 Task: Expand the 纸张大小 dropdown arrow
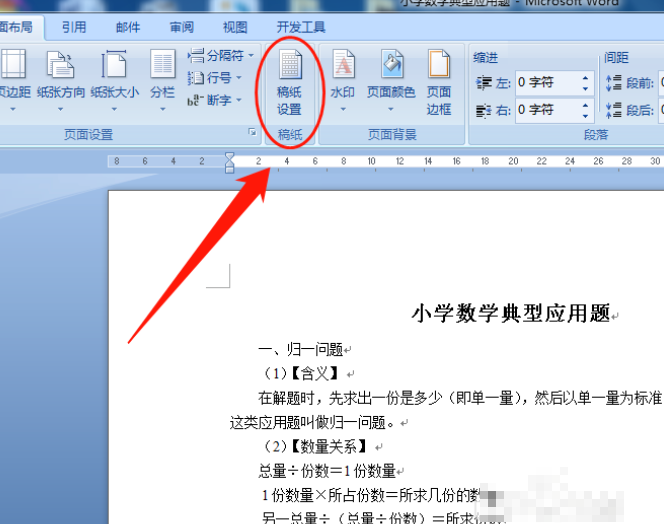click(x=114, y=109)
